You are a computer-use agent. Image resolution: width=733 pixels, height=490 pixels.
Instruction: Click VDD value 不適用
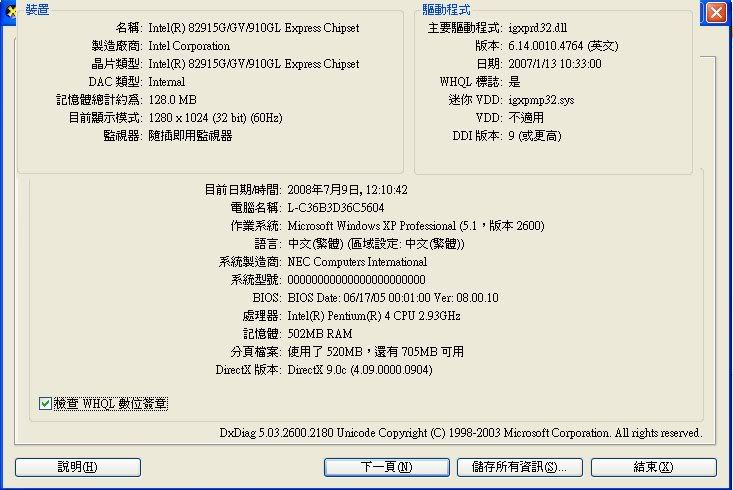tap(526, 118)
